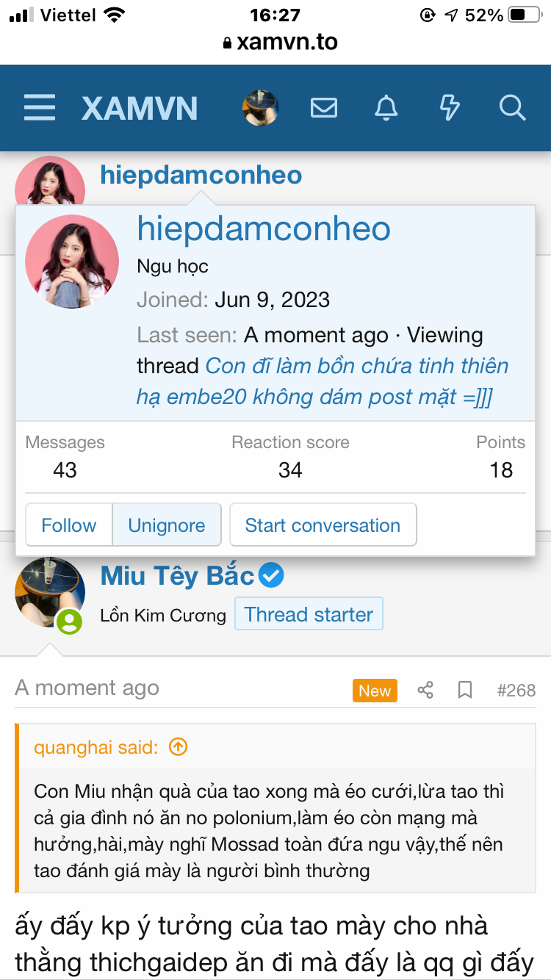The height and width of the screenshot is (980, 551).
Task: Open hiepdamconheo profile from popup name
Action: pos(264,229)
